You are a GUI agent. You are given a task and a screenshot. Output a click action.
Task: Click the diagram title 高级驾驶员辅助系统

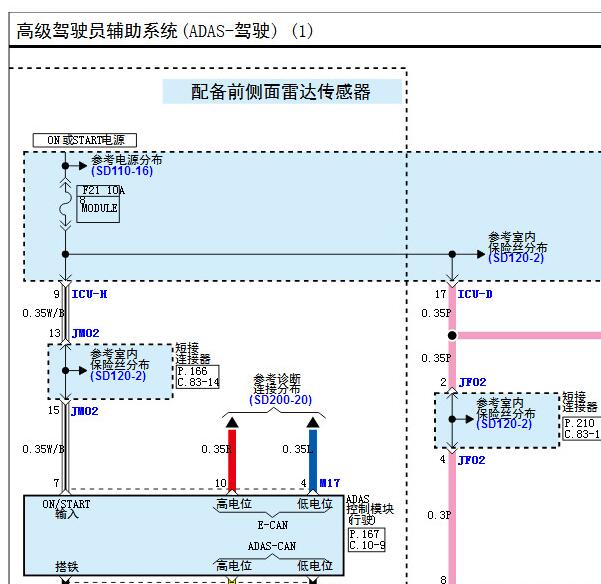[164, 31]
